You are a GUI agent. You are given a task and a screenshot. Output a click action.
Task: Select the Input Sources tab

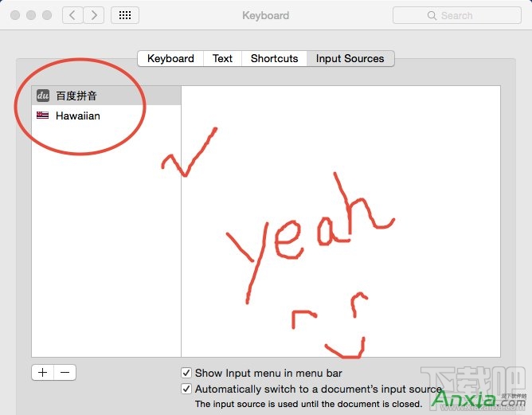(350, 58)
